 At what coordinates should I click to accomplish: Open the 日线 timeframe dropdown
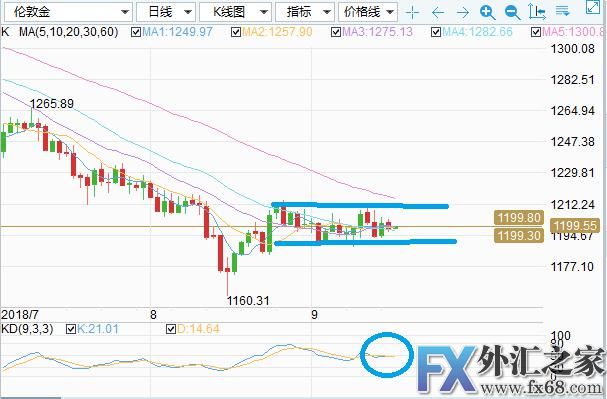click(x=166, y=12)
